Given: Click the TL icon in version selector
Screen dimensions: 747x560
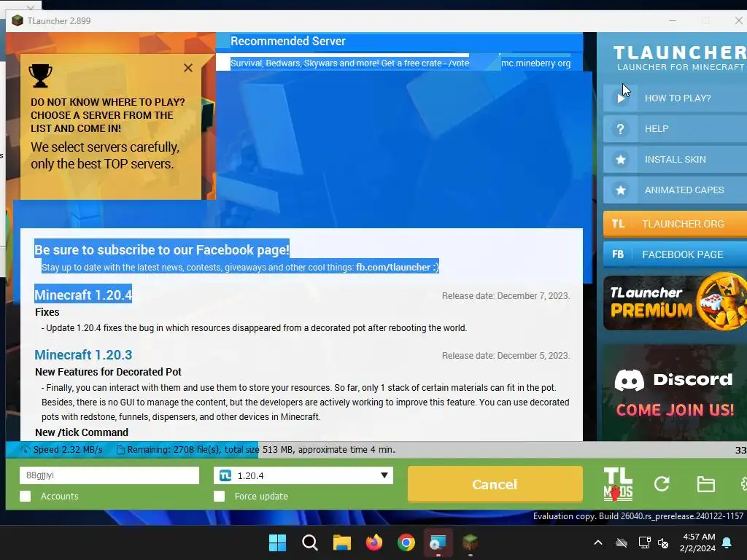Looking at the screenshot, I should pos(225,475).
